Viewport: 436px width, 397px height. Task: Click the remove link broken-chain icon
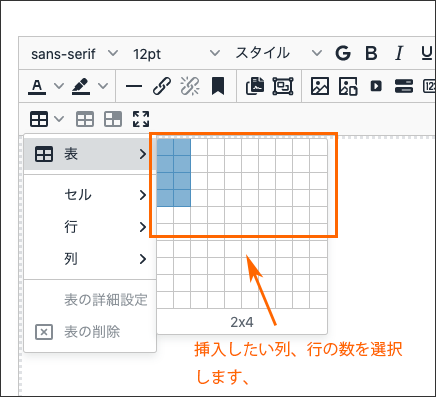coord(190,86)
